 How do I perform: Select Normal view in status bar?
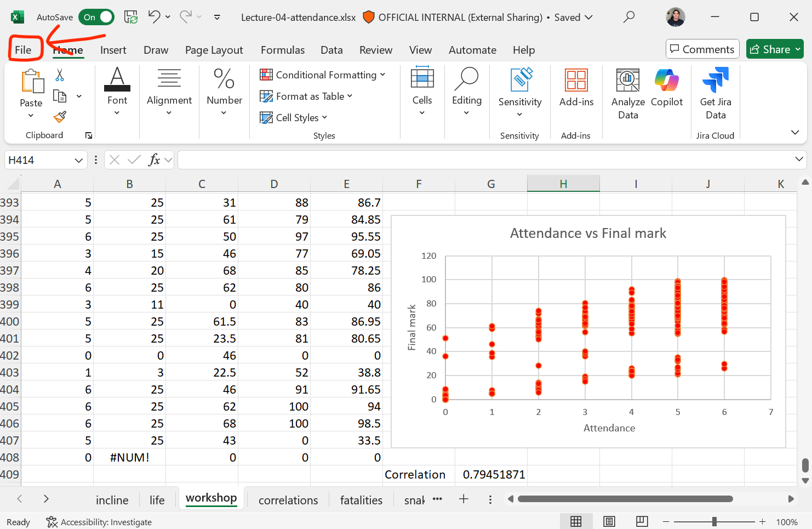point(576,521)
